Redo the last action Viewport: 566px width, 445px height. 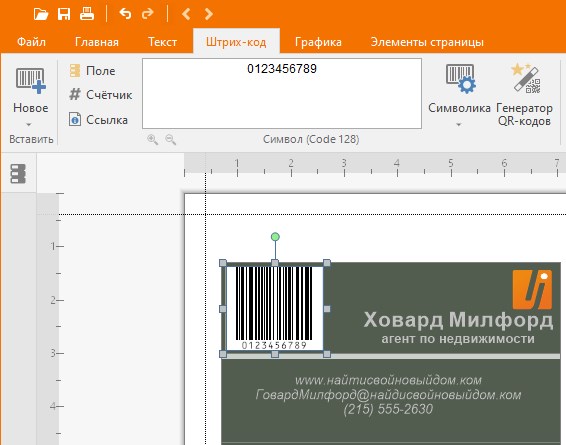147,14
